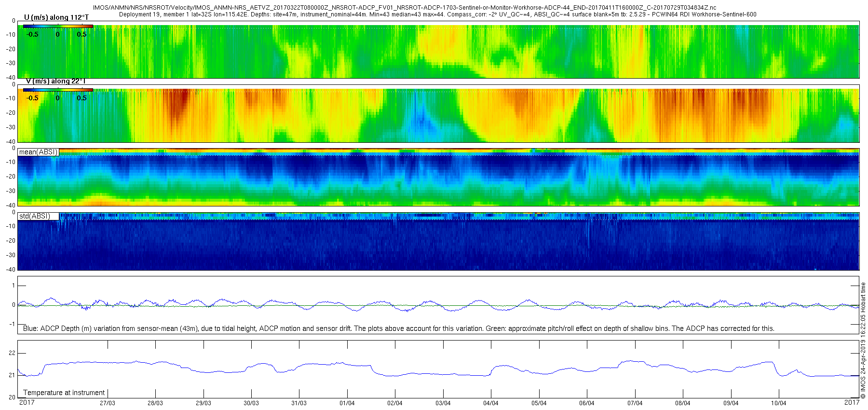Click the 'mean(ABSI)' panel label

coord(38,152)
